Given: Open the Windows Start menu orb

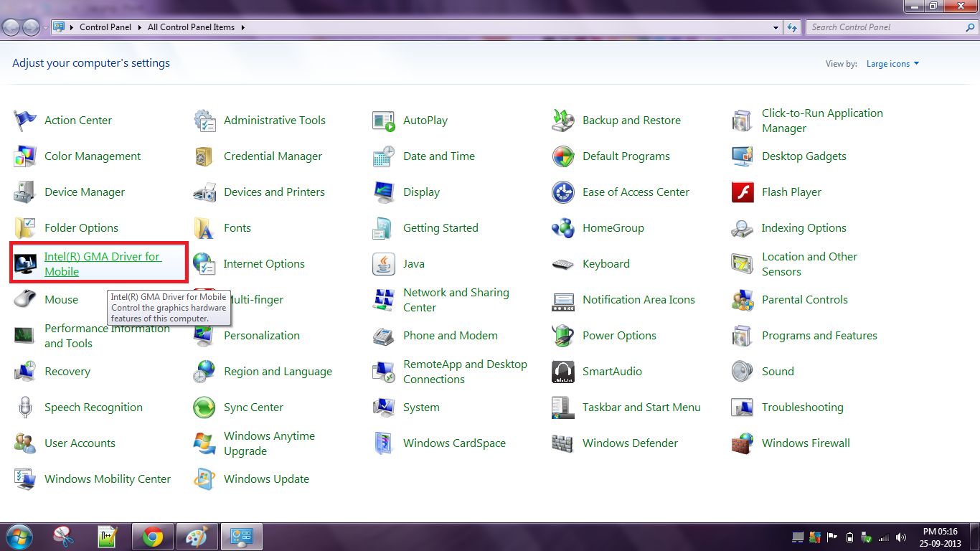Looking at the screenshot, I should 19,537.
